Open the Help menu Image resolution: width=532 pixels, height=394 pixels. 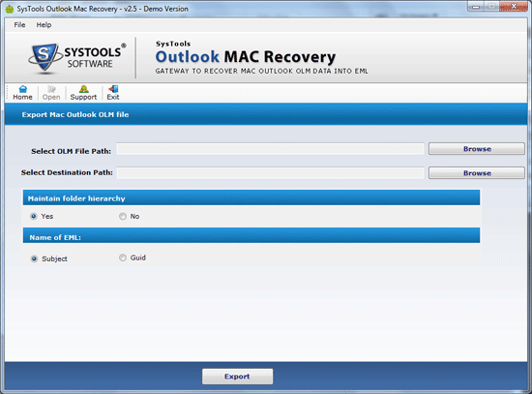click(x=44, y=25)
